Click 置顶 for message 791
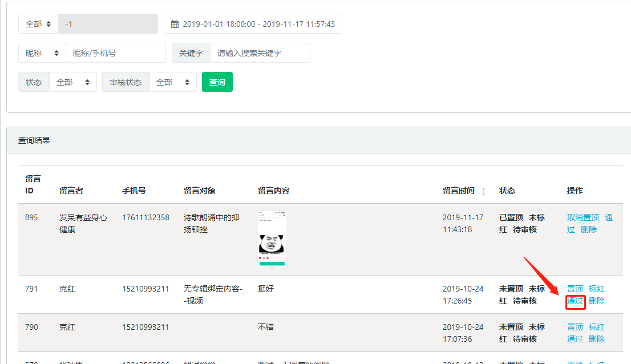This screenshot has width=631, height=364. pos(575,289)
